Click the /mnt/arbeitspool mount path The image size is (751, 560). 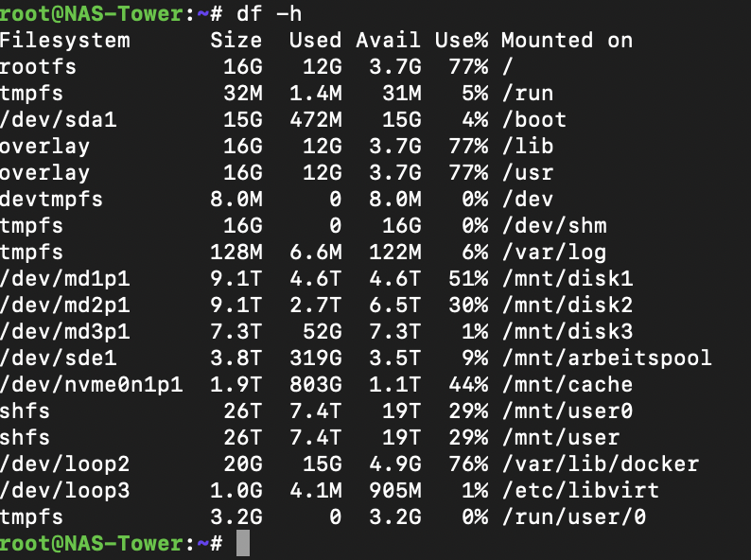click(x=607, y=359)
